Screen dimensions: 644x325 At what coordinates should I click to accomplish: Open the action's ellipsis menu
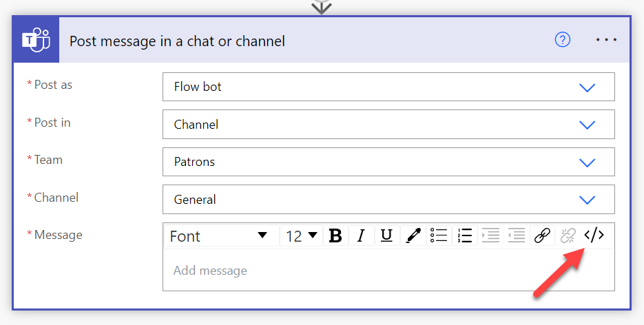pyautogui.click(x=606, y=40)
